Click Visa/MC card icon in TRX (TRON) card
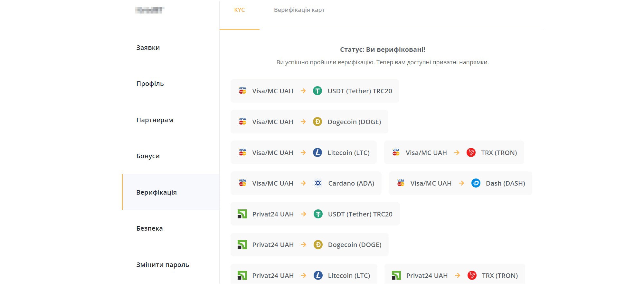The height and width of the screenshot is (284, 644). (396, 152)
